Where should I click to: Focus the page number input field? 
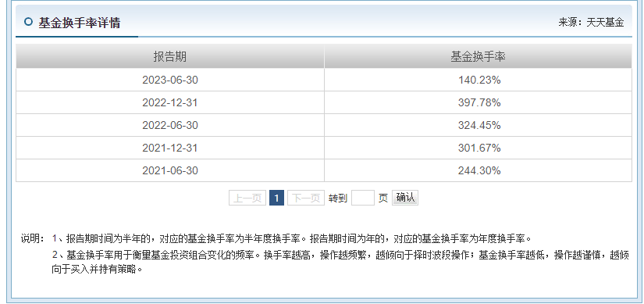(x=363, y=198)
